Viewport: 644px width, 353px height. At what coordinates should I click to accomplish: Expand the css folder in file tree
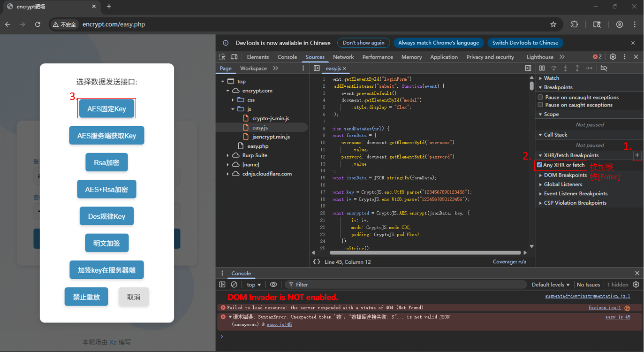pyautogui.click(x=233, y=100)
